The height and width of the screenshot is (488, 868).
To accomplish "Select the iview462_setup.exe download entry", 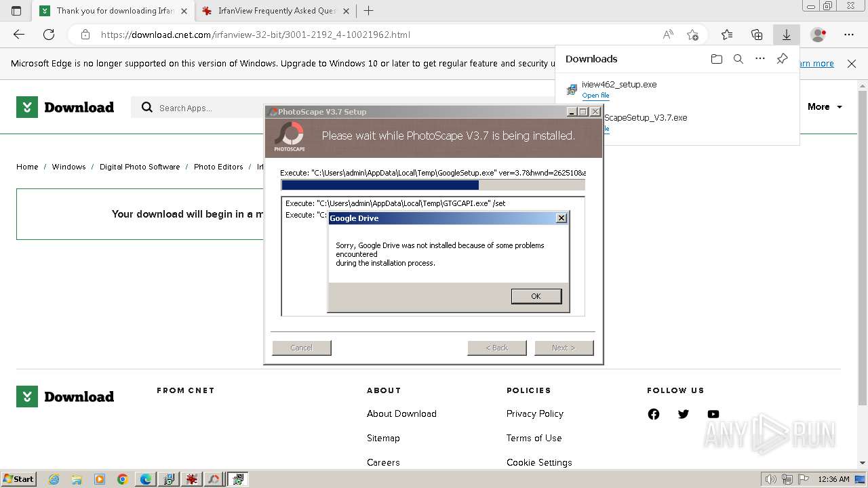I will pos(677,89).
